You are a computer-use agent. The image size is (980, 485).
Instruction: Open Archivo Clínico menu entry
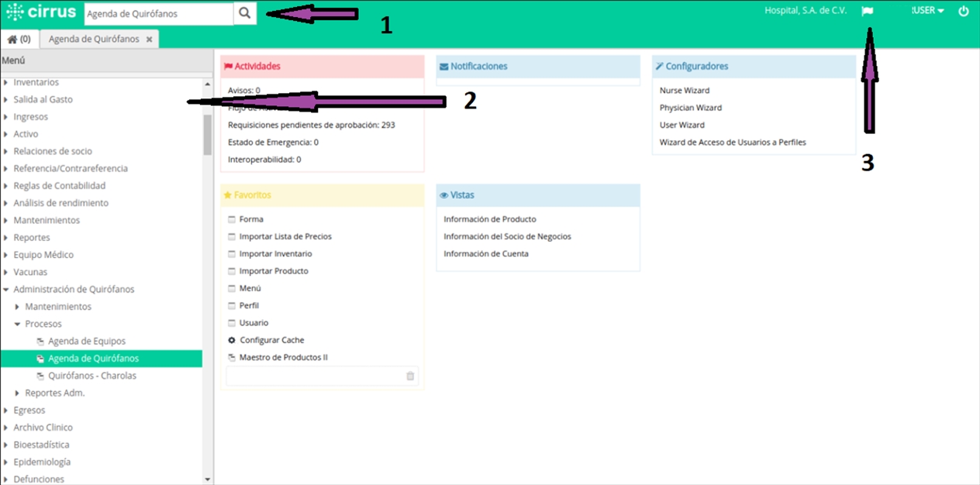[x=43, y=428]
